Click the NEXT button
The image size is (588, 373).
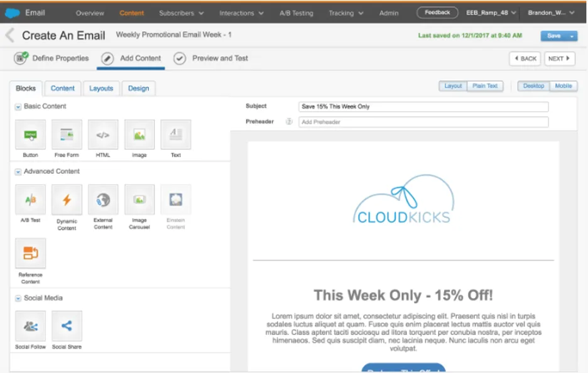(559, 58)
